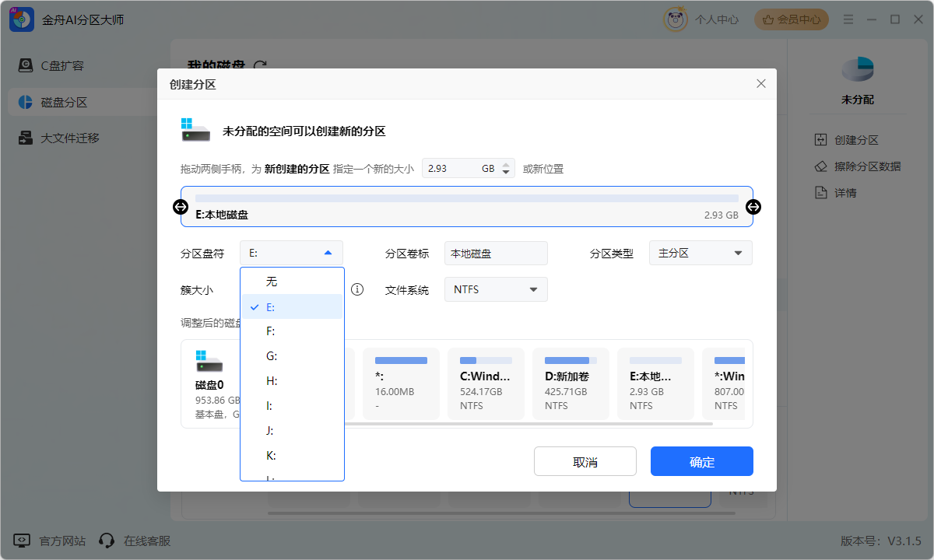The image size is (934, 560).
Task: Click the right handle of partition size slider
Action: (752, 207)
